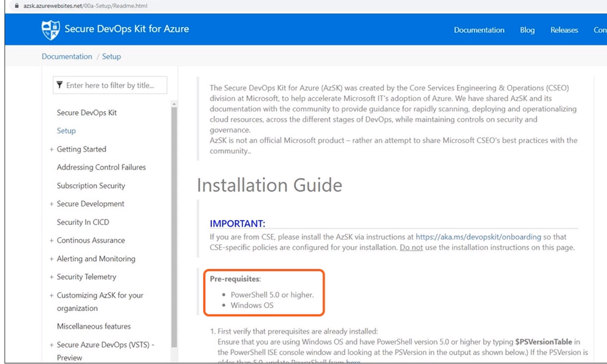Click the lock icon in address bar
The image size is (607, 364).
[x=16, y=6]
